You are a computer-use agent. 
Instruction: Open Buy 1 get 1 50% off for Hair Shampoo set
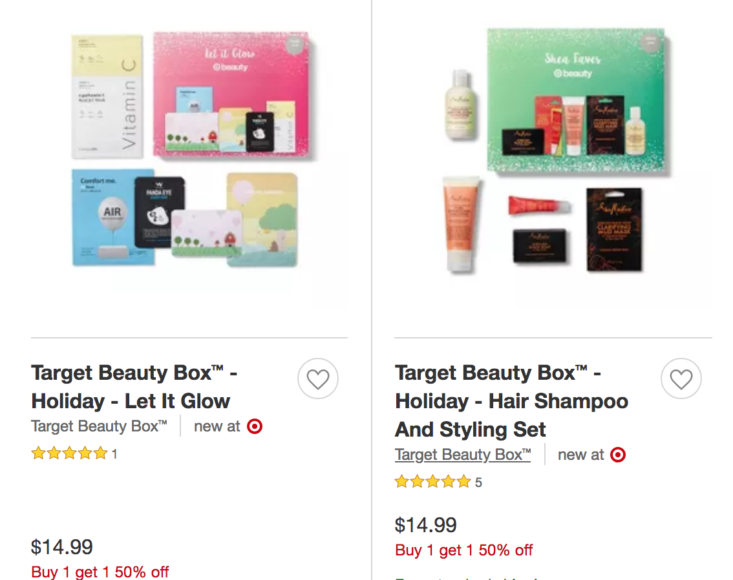click(x=464, y=550)
